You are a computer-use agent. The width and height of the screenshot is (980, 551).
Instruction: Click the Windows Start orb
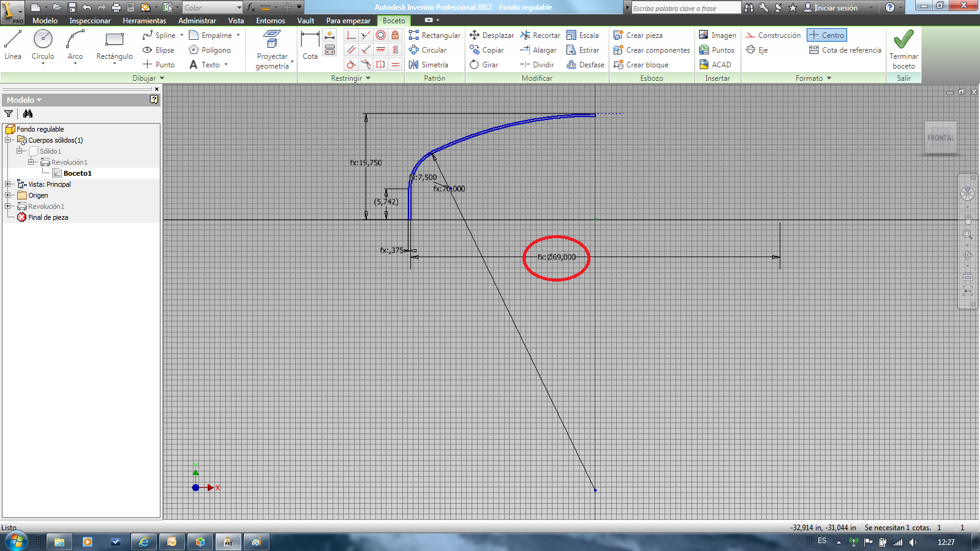pyautogui.click(x=17, y=542)
